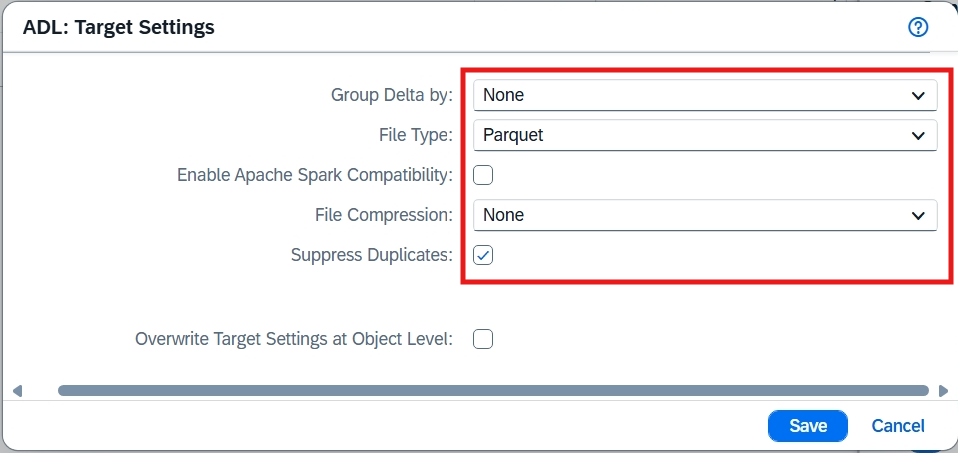Click the scroll-left arrow of horizontal scrollbar
The image size is (958, 453).
pyautogui.click(x=17, y=391)
